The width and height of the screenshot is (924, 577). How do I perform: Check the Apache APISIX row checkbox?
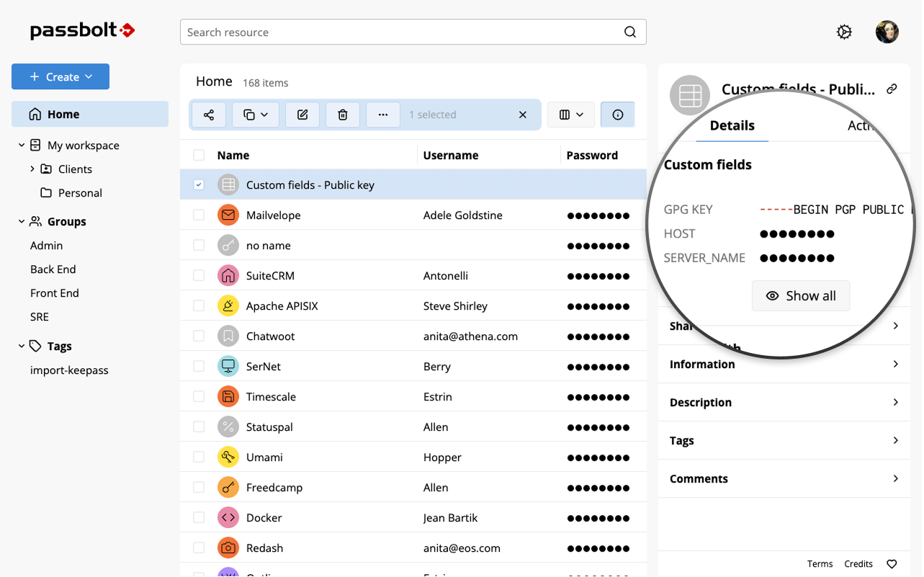click(199, 305)
